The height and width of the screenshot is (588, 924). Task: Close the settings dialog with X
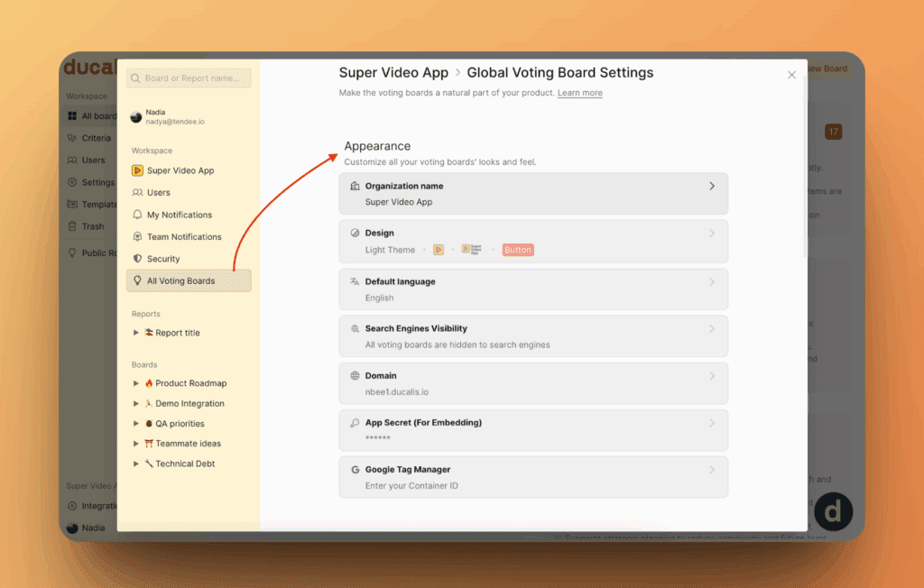(791, 75)
